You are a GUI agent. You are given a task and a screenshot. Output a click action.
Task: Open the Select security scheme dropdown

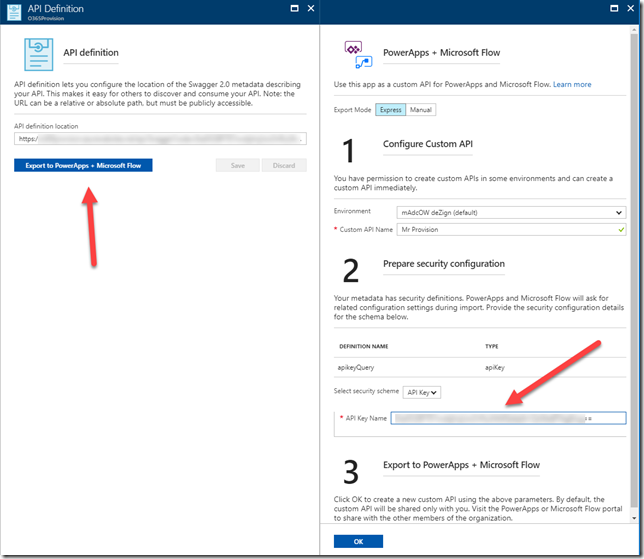[422, 392]
